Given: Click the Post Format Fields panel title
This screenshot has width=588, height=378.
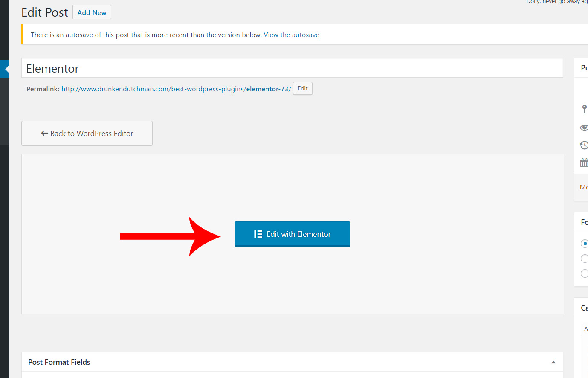Looking at the screenshot, I should tap(59, 362).
